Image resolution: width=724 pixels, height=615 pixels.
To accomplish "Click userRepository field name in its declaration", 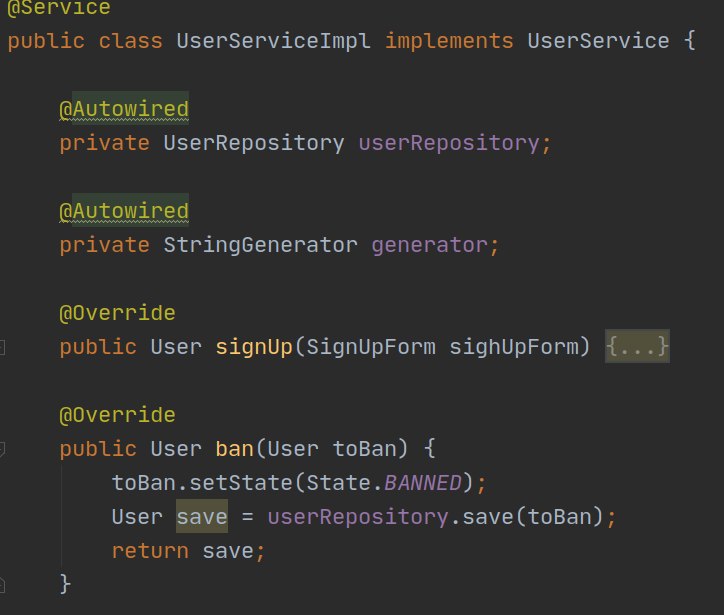I will 449,143.
